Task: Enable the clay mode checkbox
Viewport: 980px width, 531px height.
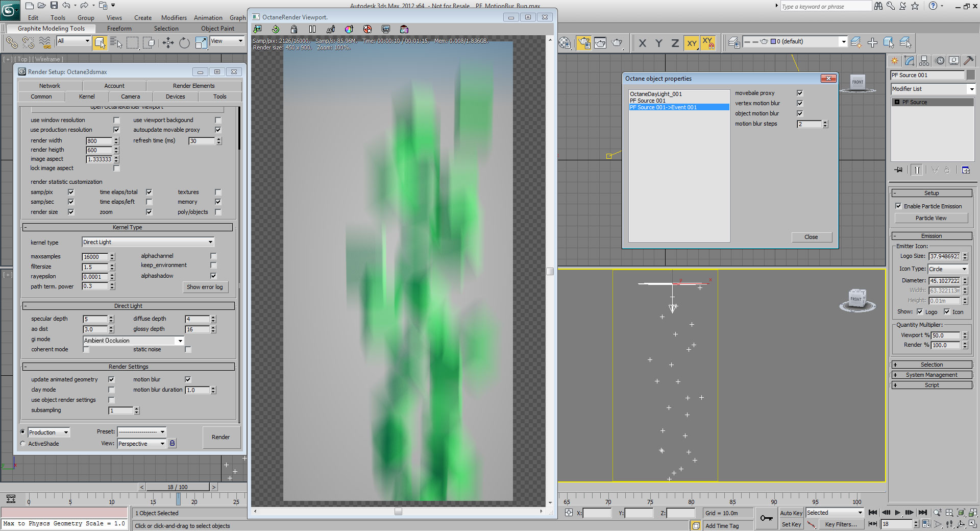Action: [111, 390]
